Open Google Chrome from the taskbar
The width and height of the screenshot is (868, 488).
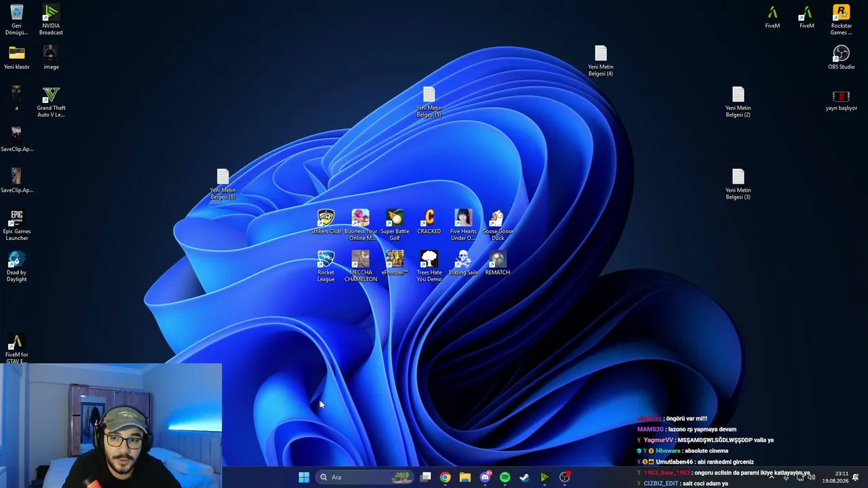coord(445,477)
